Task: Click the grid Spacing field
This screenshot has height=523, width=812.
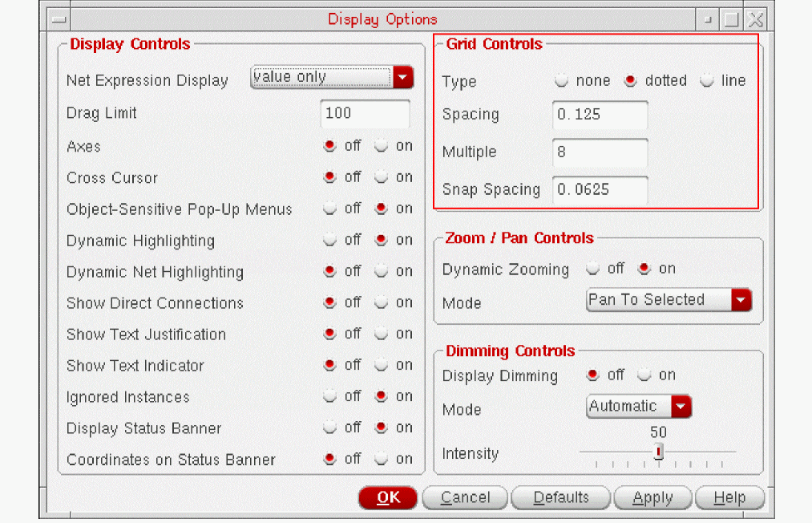Action: pyautogui.click(x=600, y=115)
